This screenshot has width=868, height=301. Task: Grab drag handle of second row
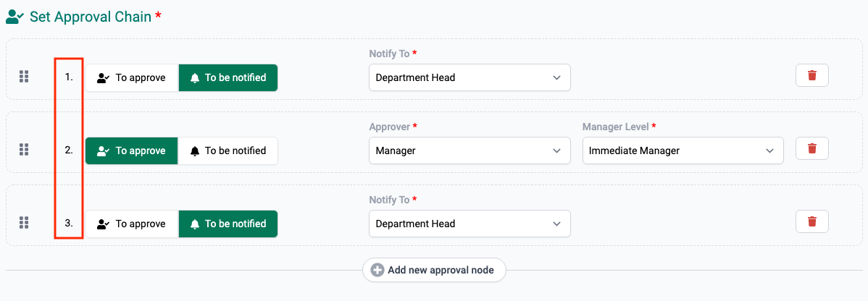click(23, 150)
